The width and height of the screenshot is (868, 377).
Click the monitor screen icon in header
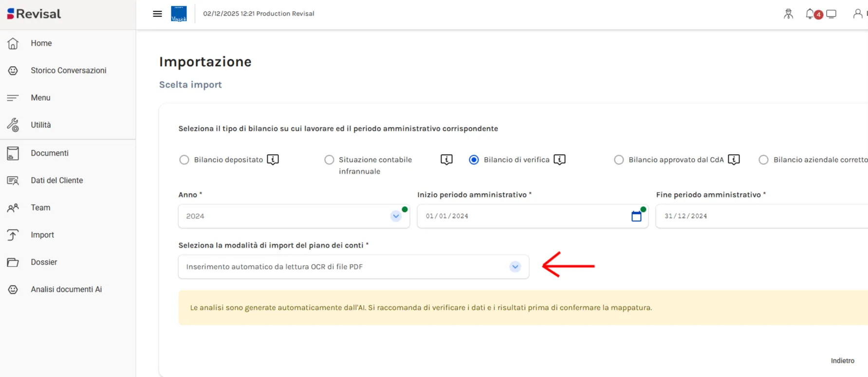tap(831, 14)
